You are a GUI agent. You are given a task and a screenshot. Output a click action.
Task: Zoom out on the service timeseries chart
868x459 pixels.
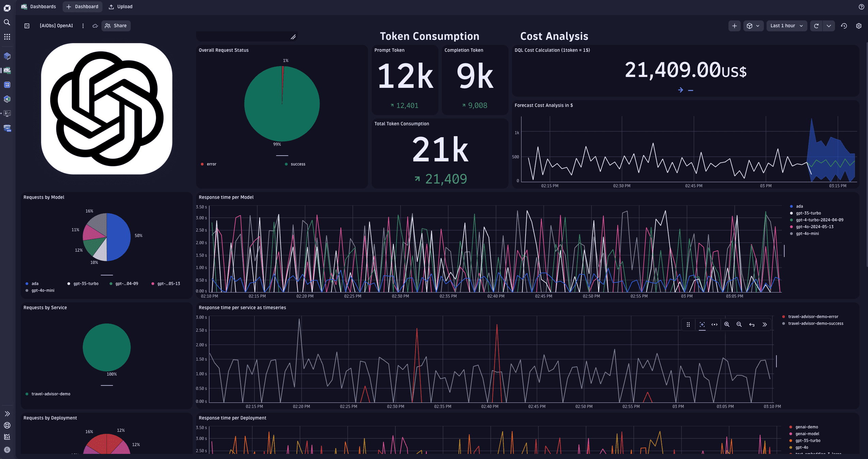(x=739, y=325)
